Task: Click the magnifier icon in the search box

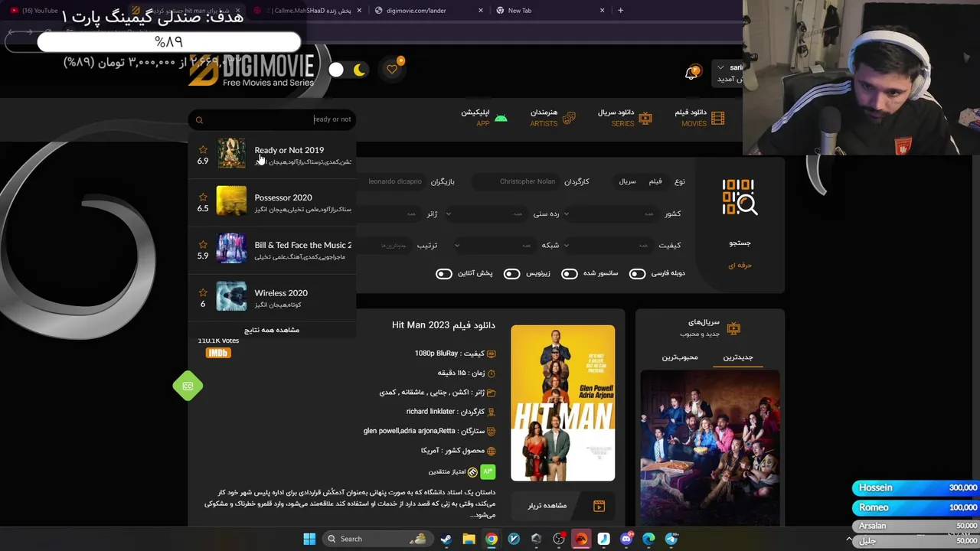Action: pyautogui.click(x=199, y=120)
